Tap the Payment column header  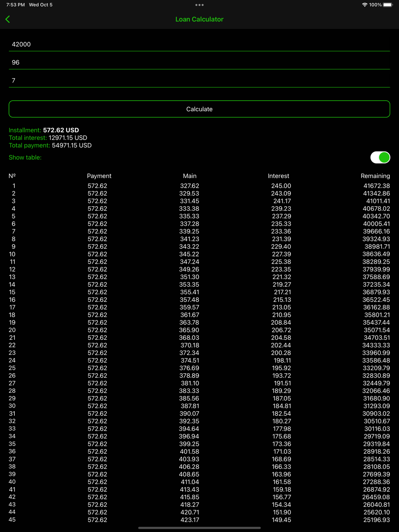pos(99,176)
